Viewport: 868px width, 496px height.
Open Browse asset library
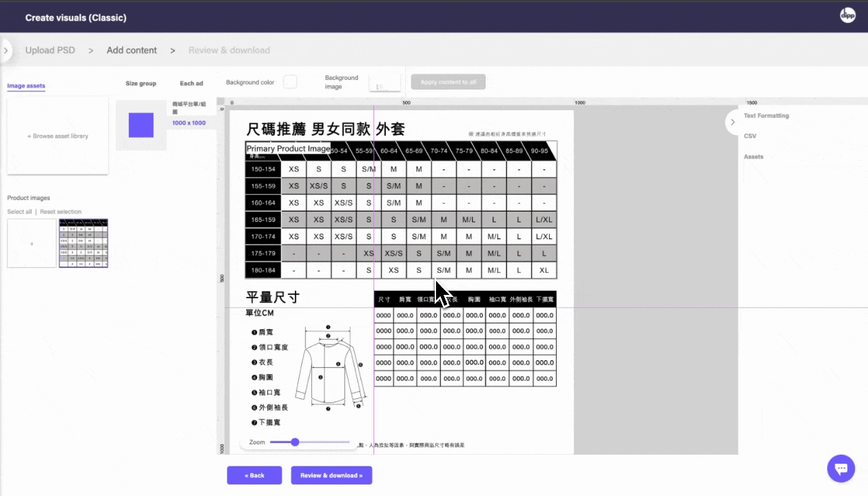[x=57, y=135]
